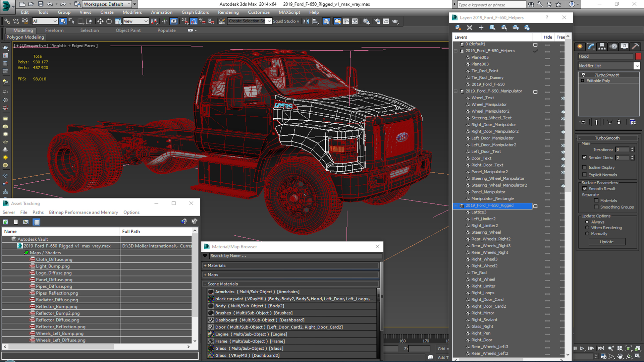Click Pin Stack icon below modifier stack
The image size is (644, 362).
tap(583, 122)
